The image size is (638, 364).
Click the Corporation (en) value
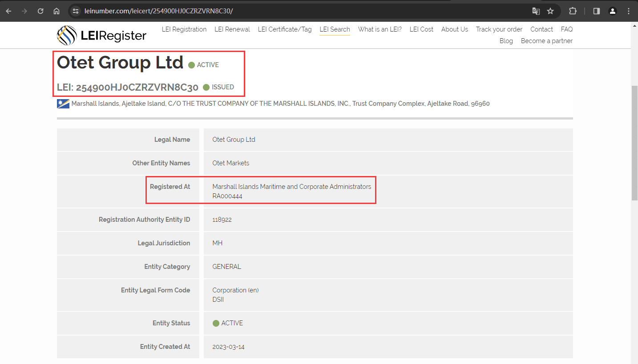pyautogui.click(x=235, y=290)
